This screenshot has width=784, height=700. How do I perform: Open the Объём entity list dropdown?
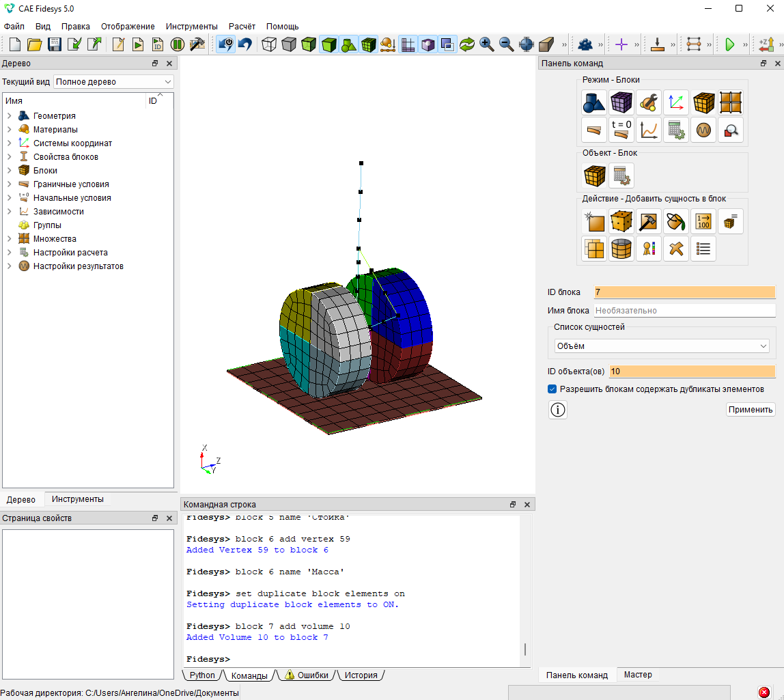662,346
